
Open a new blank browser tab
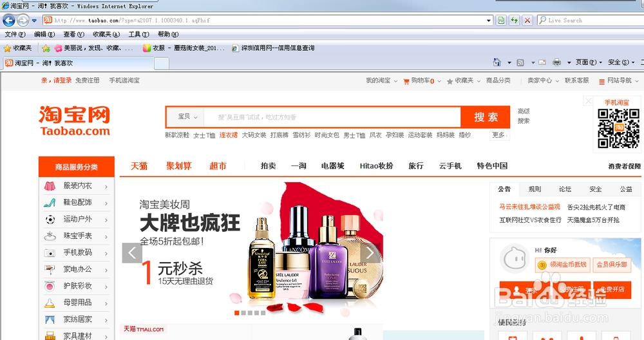(x=162, y=64)
